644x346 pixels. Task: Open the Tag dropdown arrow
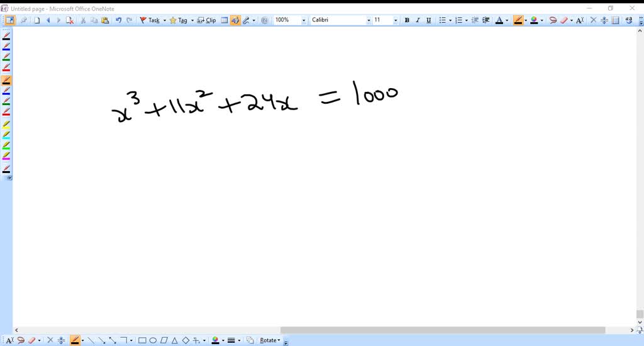192,20
